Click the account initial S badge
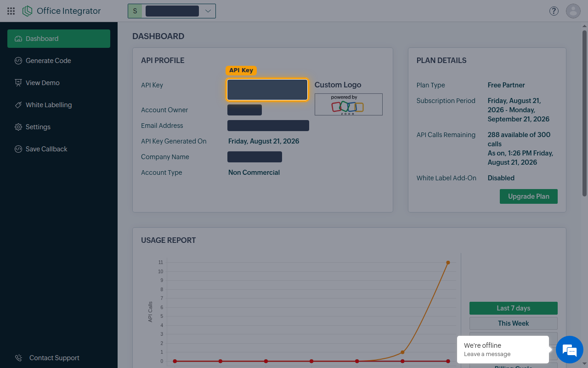 click(x=135, y=11)
